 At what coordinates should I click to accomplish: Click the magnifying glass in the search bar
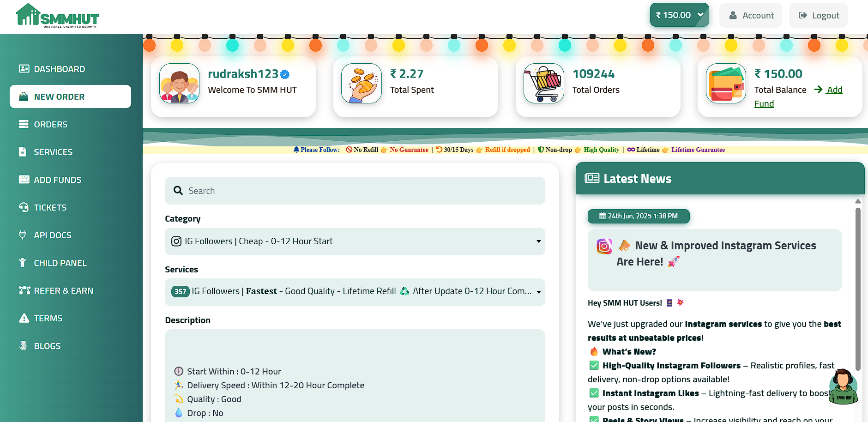tap(178, 190)
